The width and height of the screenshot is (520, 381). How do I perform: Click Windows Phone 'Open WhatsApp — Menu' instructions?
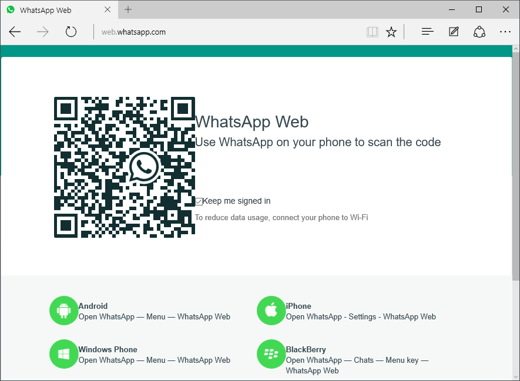tap(154, 360)
